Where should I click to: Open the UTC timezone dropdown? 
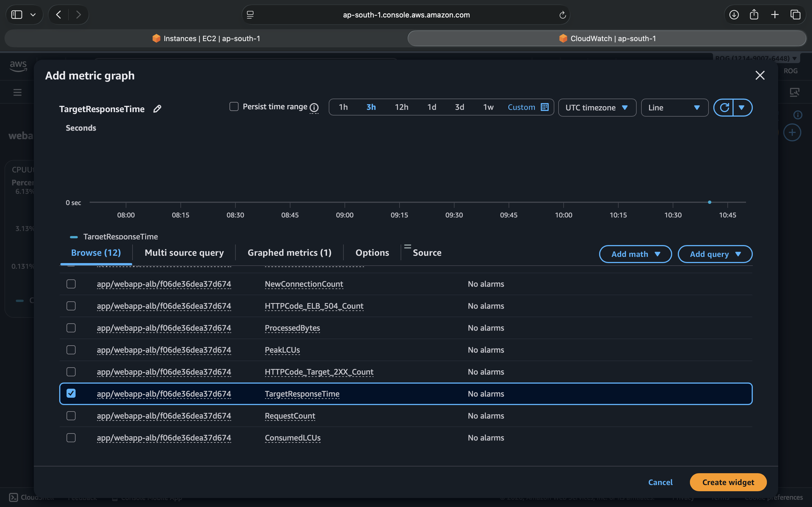[x=597, y=107]
